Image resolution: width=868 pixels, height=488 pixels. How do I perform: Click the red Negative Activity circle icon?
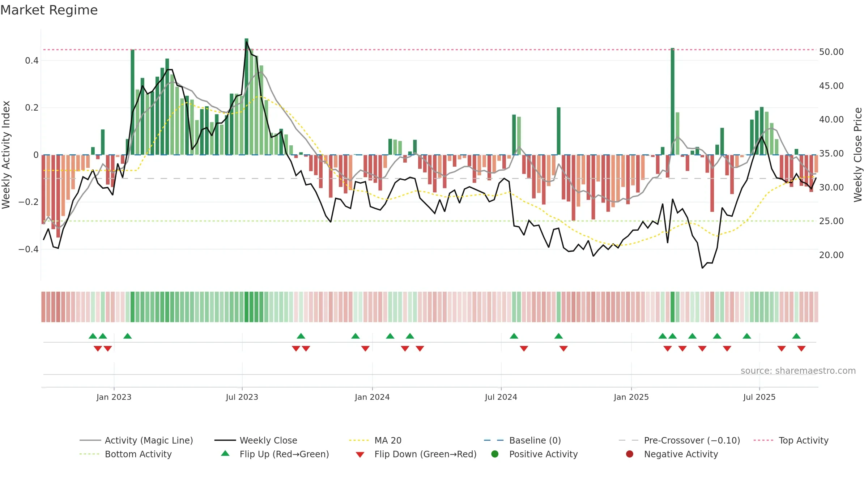pos(630,454)
